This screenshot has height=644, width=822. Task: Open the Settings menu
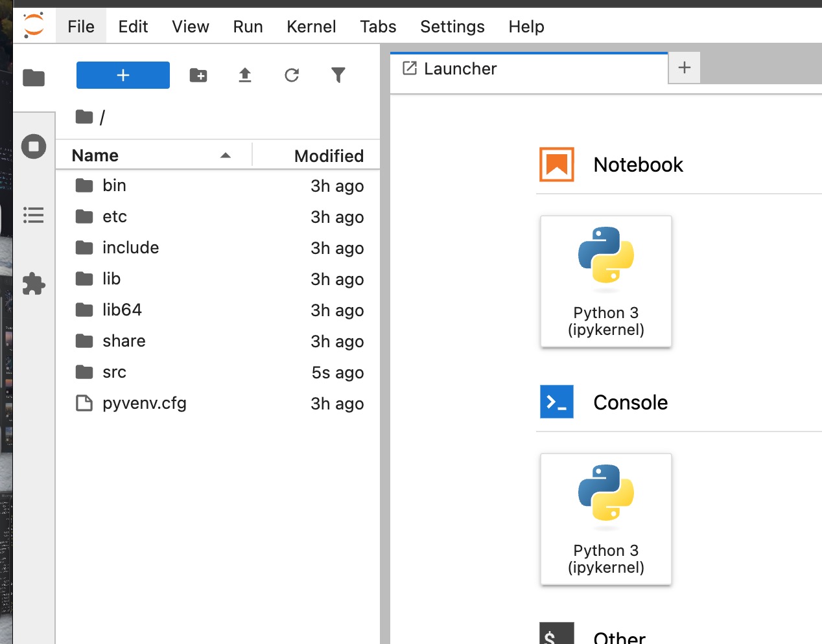(x=452, y=27)
